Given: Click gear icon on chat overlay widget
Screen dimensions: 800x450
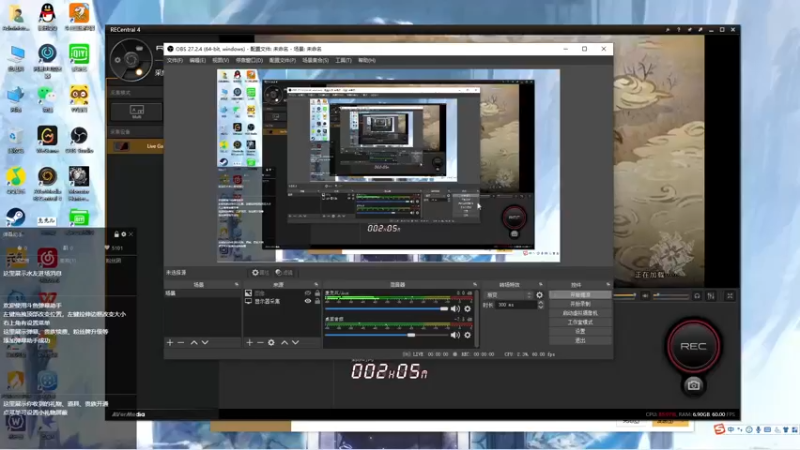Looking at the screenshot, I should point(123,234).
